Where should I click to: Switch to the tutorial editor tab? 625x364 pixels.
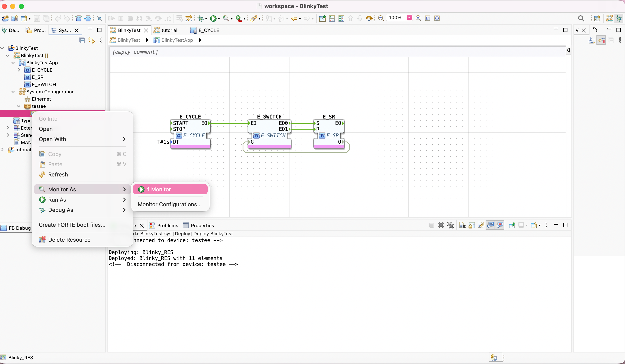point(166,30)
